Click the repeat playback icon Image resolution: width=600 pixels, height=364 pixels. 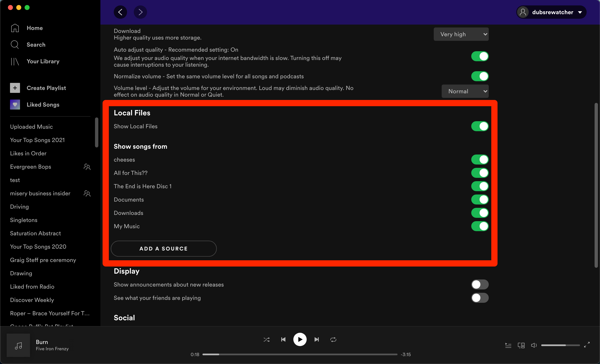[x=333, y=339]
